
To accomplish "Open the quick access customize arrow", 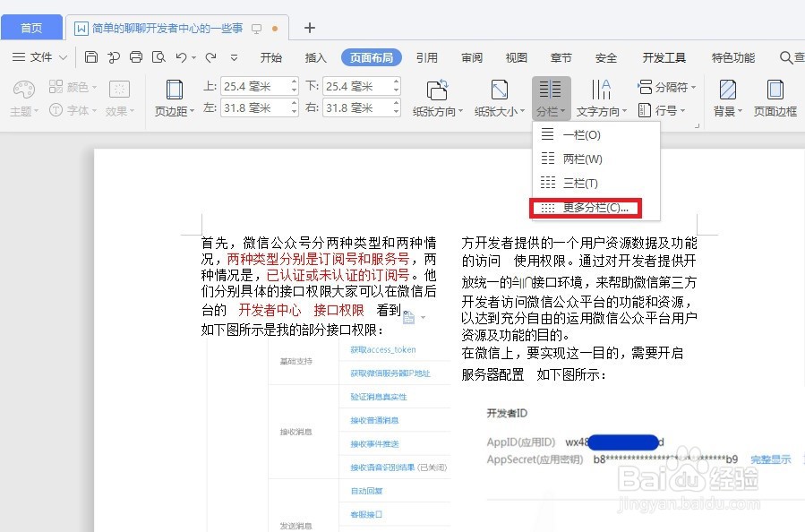I will coord(234,57).
